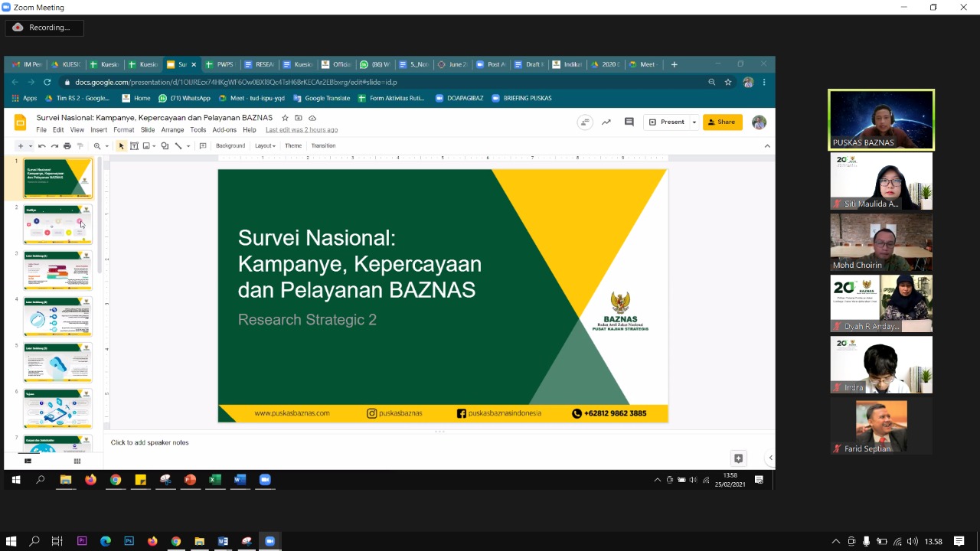
Task: Open the Present dropdown arrow
Action: pos(694,122)
